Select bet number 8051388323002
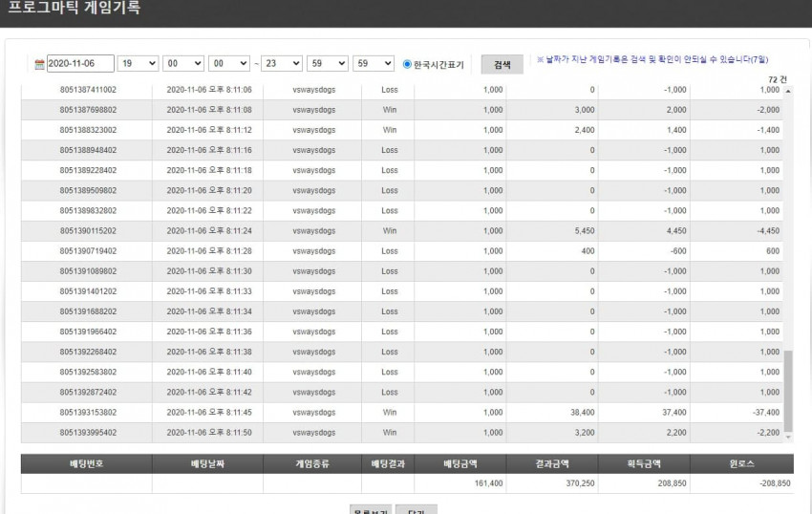Image resolution: width=812 pixels, height=514 pixels. (88, 130)
